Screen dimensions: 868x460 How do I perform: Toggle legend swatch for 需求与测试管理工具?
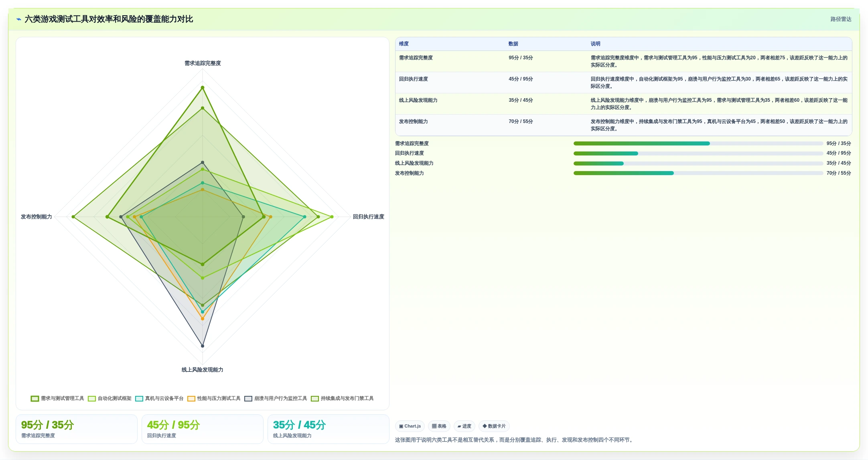35,398
